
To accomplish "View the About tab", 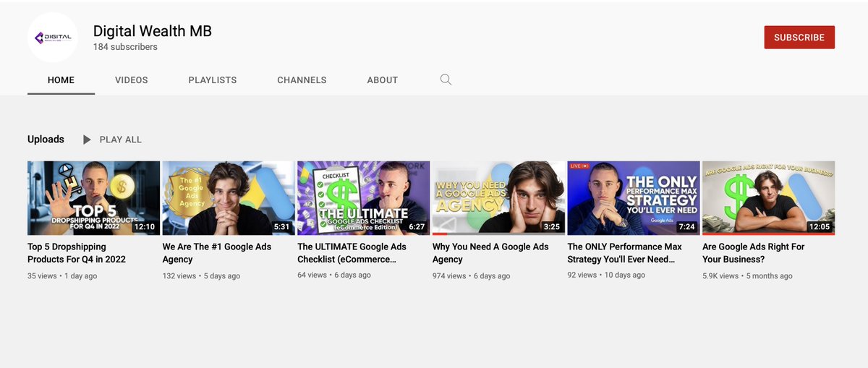I will click(383, 80).
